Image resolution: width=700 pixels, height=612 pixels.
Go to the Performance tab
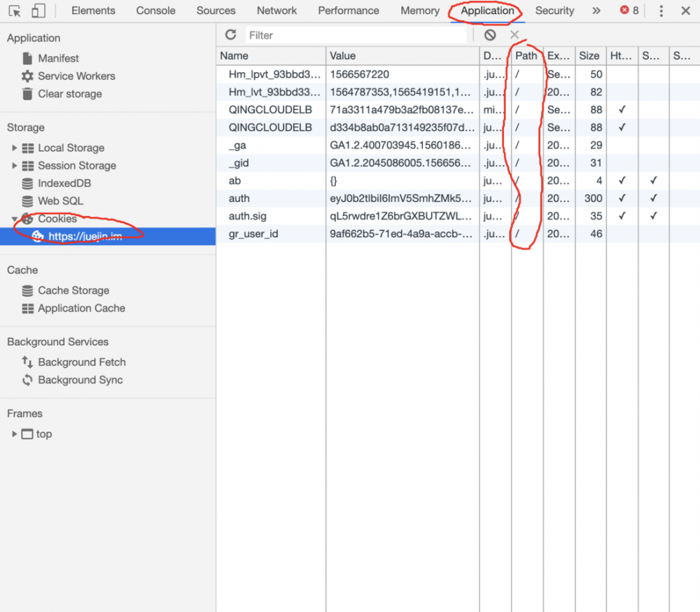[349, 10]
